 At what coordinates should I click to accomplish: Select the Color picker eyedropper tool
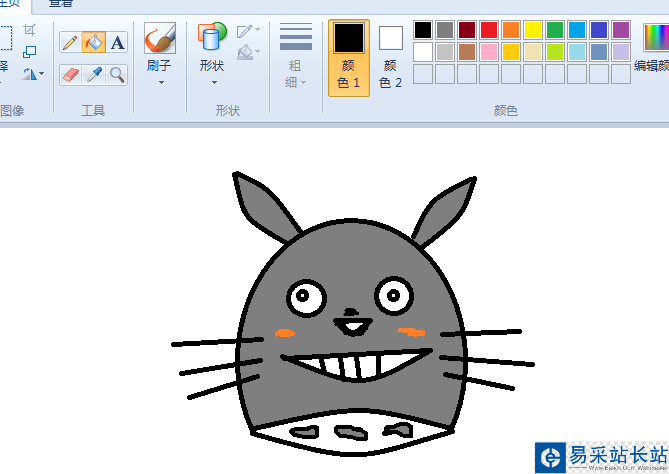[94, 75]
